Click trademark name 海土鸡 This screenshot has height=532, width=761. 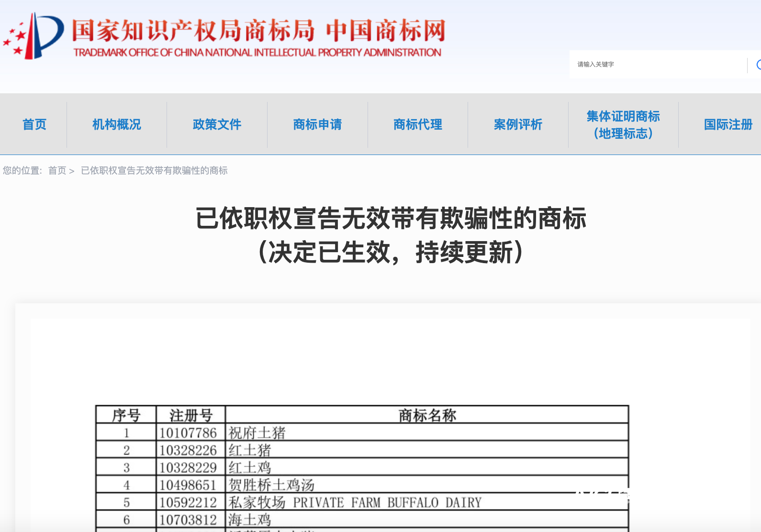(250, 520)
